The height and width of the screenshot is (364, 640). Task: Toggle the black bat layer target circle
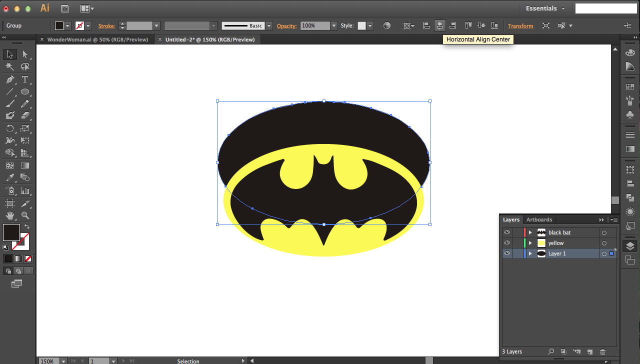coord(604,232)
